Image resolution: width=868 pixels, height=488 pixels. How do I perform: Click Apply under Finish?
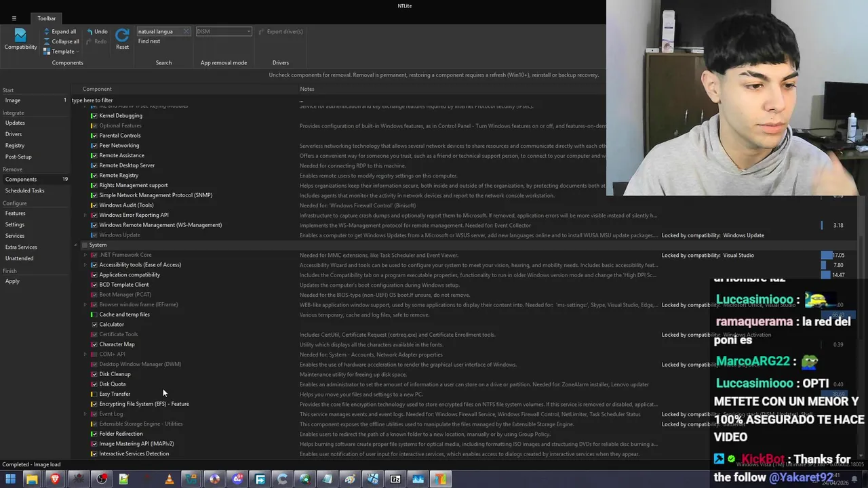[x=12, y=281]
